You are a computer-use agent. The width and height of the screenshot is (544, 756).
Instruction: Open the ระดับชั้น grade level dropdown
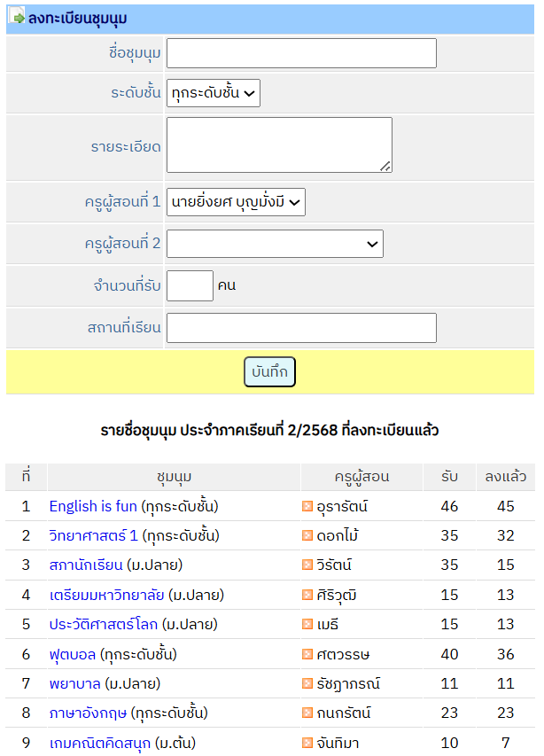(x=213, y=92)
